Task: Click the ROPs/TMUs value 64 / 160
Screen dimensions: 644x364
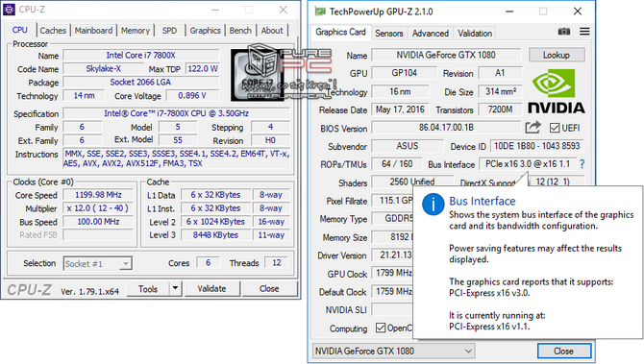Action: pos(397,164)
